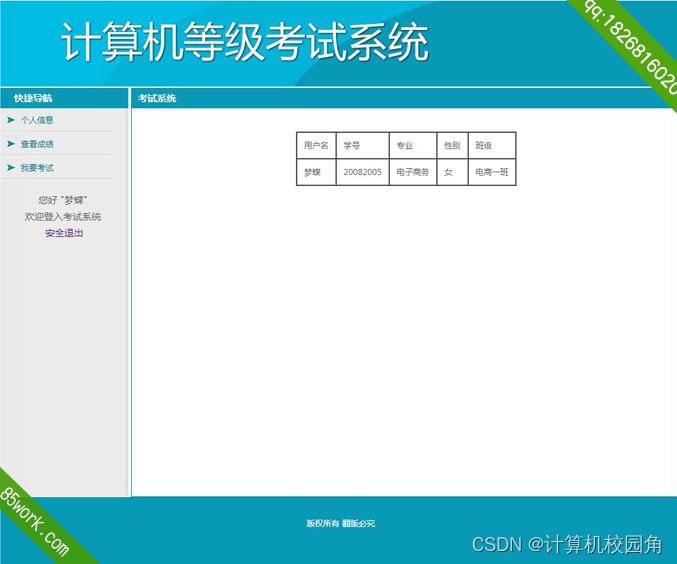Screen dimensions: 677x564
Task: Open 个人信息 in the quick navigation
Action: pos(37,120)
